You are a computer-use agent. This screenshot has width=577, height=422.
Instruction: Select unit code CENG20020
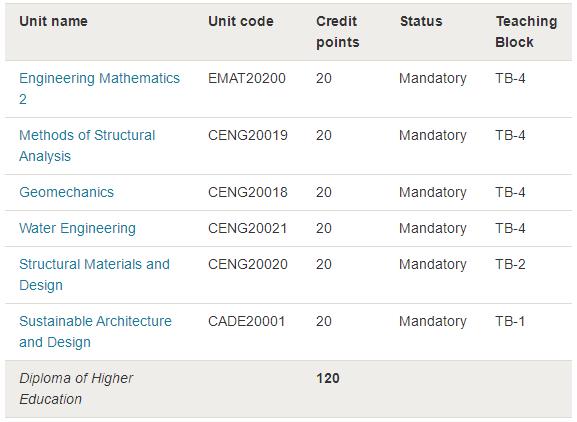(x=248, y=265)
